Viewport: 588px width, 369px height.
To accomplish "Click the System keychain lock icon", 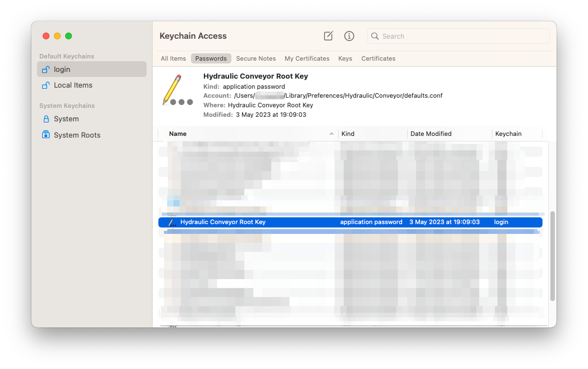I will pyautogui.click(x=46, y=119).
